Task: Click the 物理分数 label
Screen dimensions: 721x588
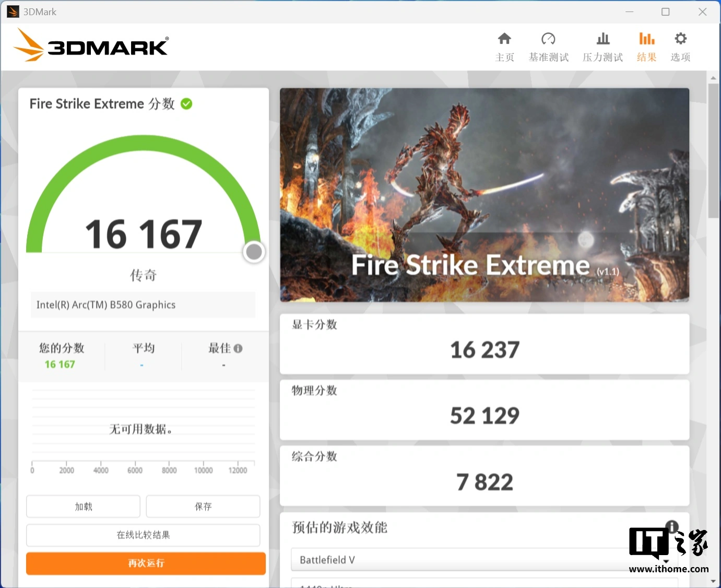Action: click(314, 391)
